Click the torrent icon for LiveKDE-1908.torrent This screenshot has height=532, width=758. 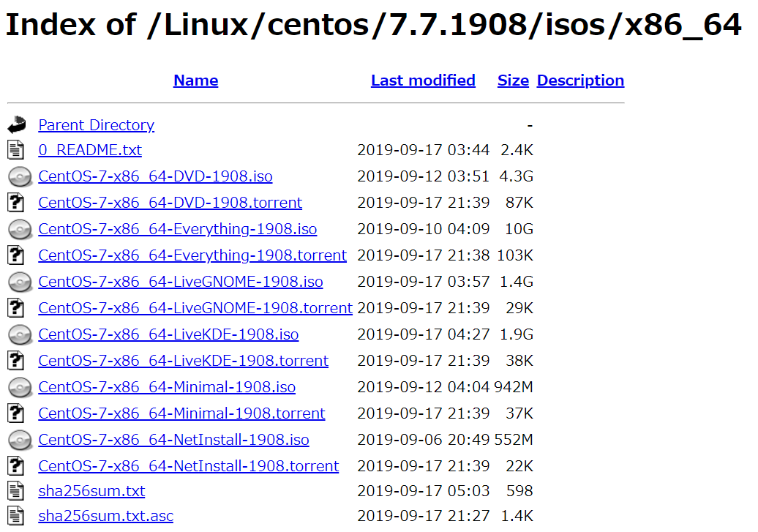pyautogui.click(x=20, y=361)
